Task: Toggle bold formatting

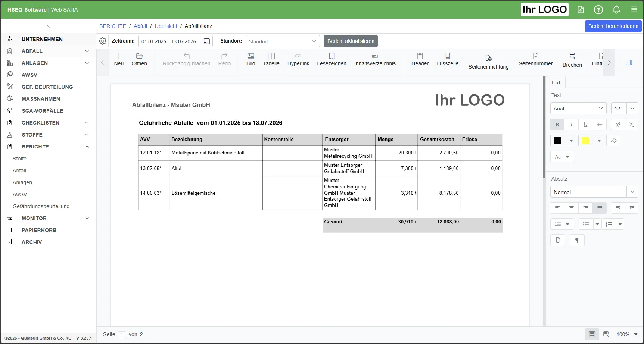Action: tap(557, 125)
